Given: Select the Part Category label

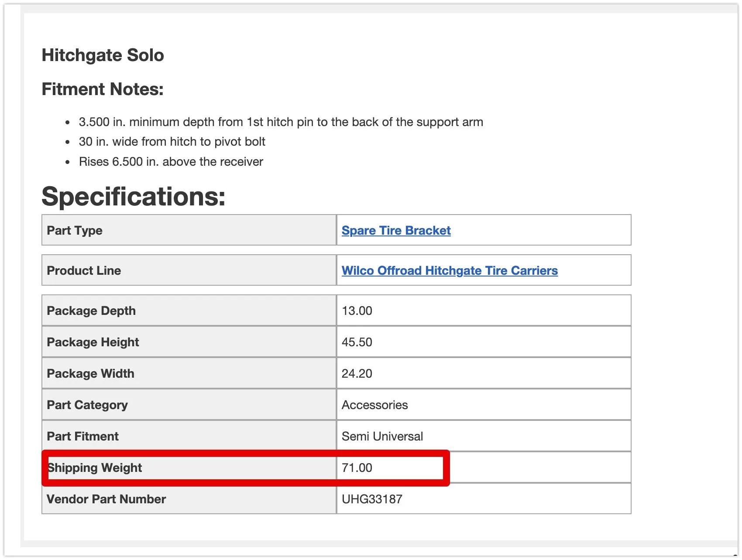Looking at the screenshot, I should click(x=87, y=405).
